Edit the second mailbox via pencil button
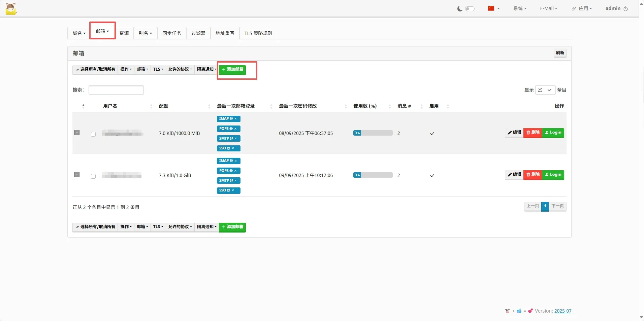This screenshot has height=321, width=644. pos(514,175)
